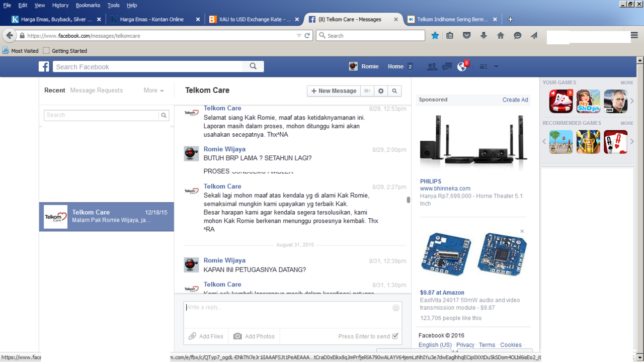Open the emoji smiley picker

tap(396, 308)
